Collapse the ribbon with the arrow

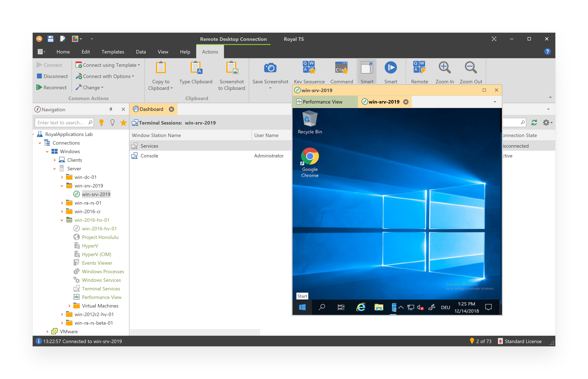(550, 97)
